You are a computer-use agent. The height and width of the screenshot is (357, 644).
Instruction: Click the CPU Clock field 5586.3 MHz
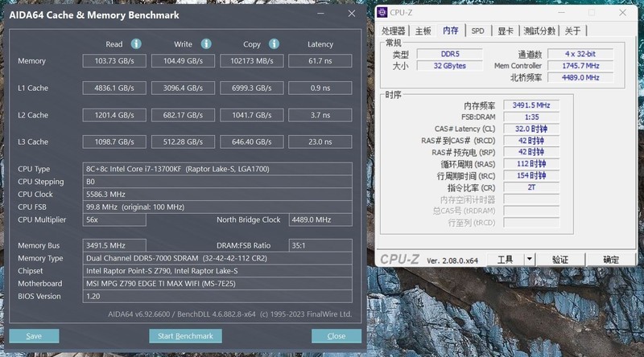click(x=217, y=194)
